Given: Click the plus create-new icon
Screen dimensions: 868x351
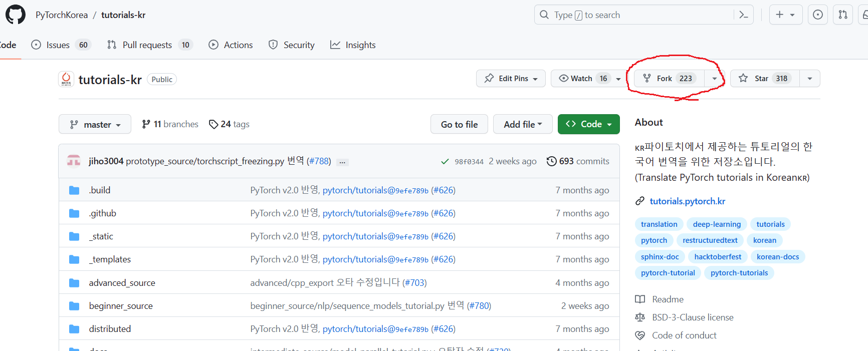Looking at the screenshot, I should point(780,15).
